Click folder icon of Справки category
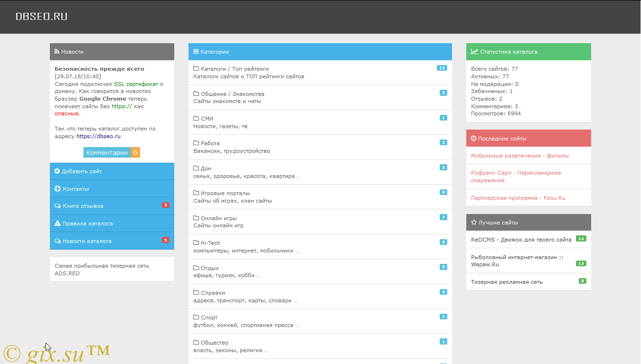641x364 pixels. (x=196, y=293)
